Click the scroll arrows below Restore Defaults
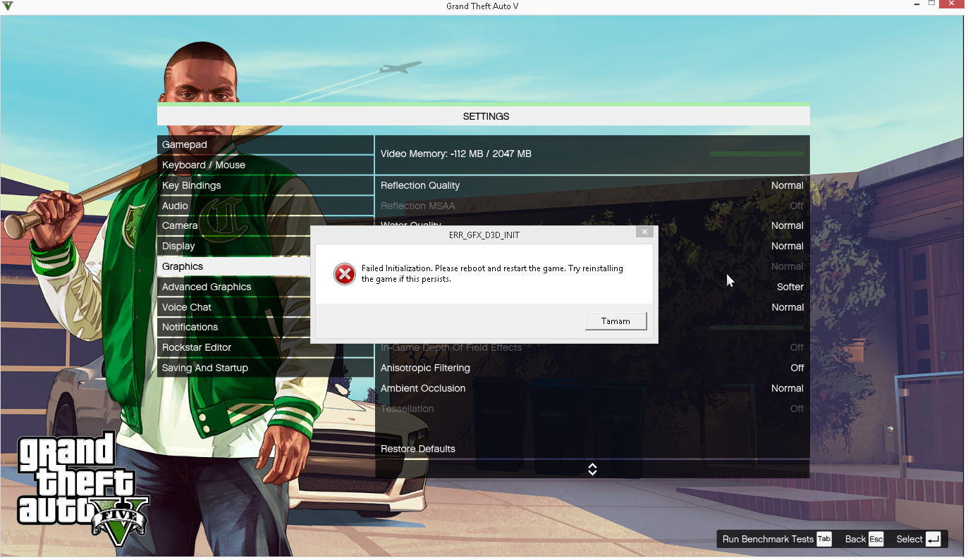This screenshot has height=560, width=968. (x=592, y=469)
